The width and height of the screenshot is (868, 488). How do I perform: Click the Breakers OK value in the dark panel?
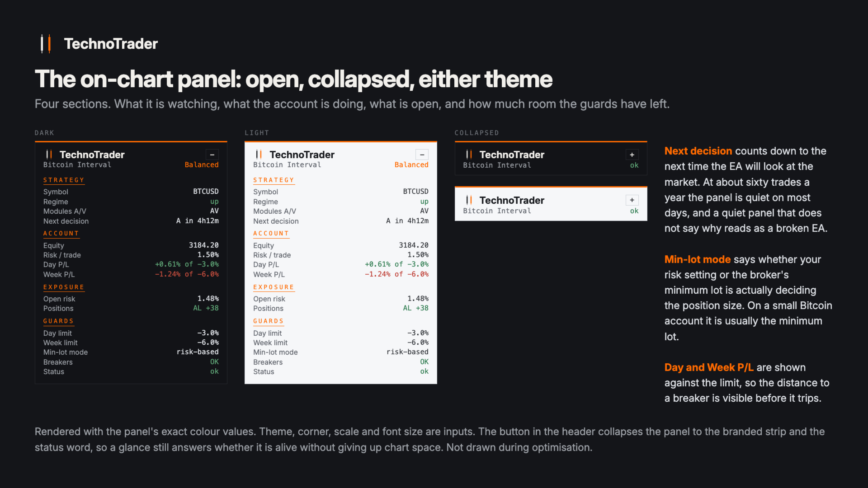coord(214,362)
